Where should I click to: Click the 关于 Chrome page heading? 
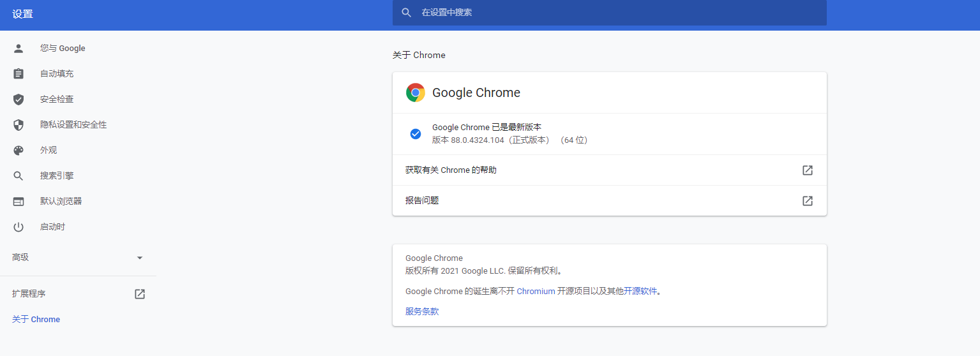[419, 56]
